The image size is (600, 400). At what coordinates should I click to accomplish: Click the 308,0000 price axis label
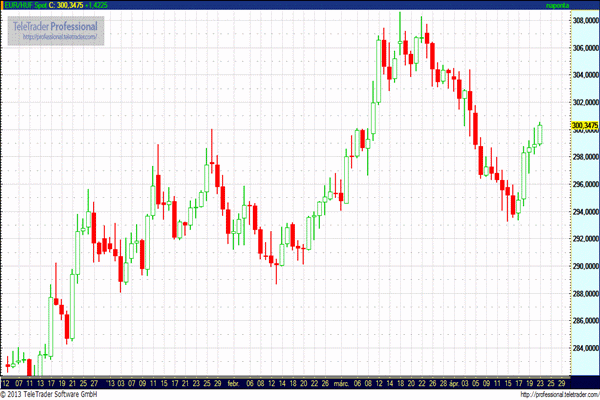583,19
